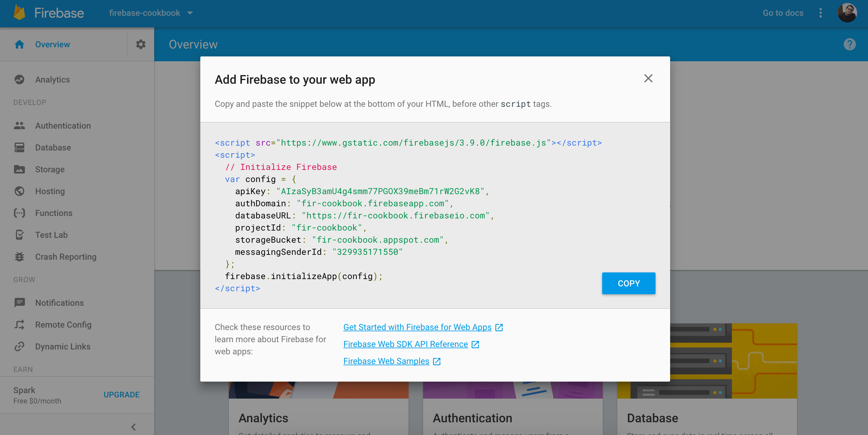Click the Database sidebar icon

19,147
